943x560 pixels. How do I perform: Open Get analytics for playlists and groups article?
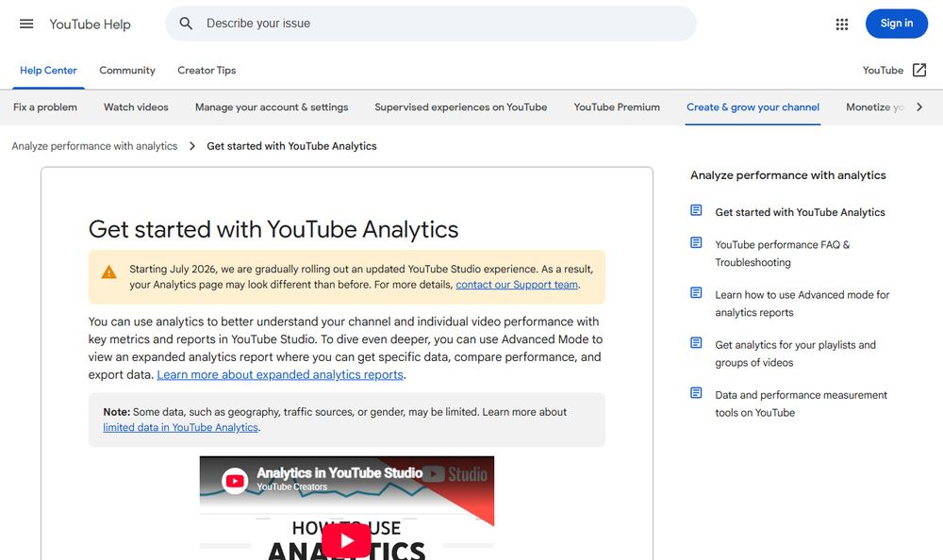click(x=795, y=354)
